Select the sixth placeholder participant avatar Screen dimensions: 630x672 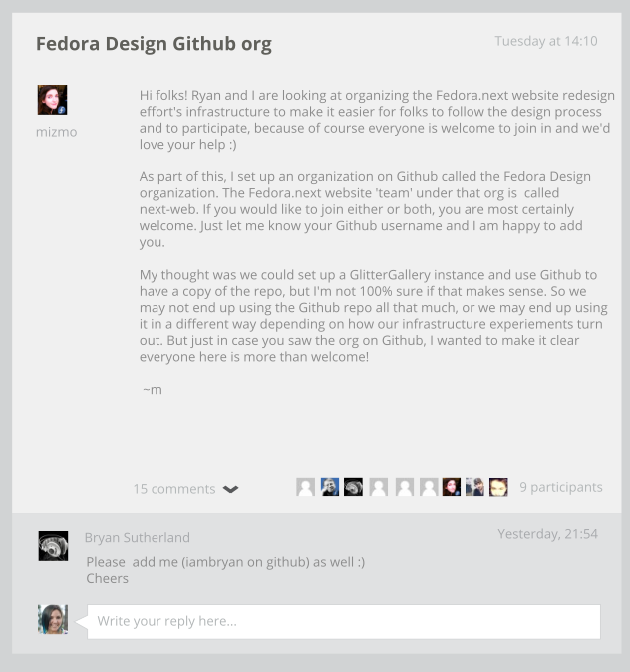click(429, 487)
